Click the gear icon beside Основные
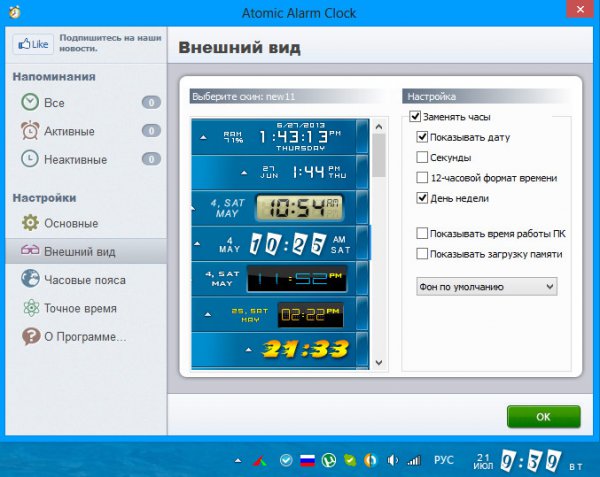Viewport: 600px width, 477px height. [x=30, y=223]
